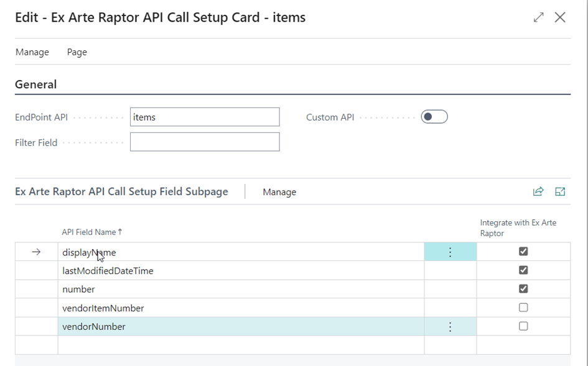This screenshot has height=366, width=588.
Task: Open the three-dot menu for the displayName row
Action: coord(450,252)
